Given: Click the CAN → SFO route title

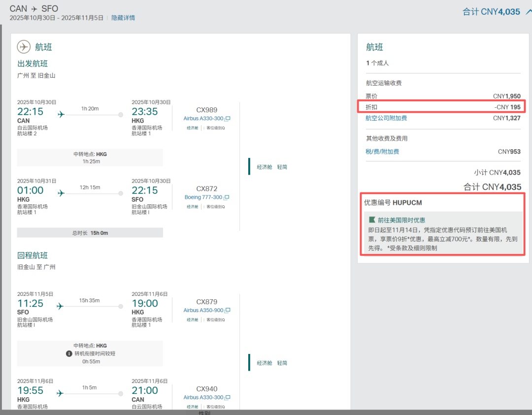Looking at the screenshot, I should click(34, 9).
